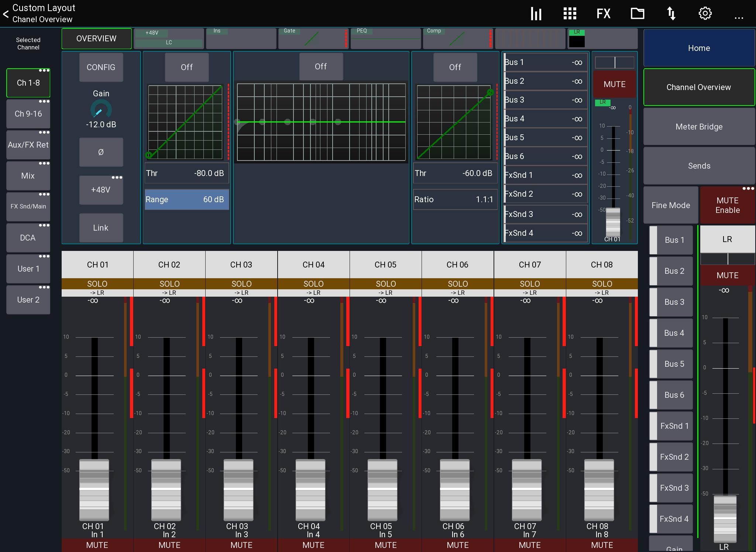Toggle SOLO on channel CH 03
Screen dimensions: 756x552
coord(241,284)
